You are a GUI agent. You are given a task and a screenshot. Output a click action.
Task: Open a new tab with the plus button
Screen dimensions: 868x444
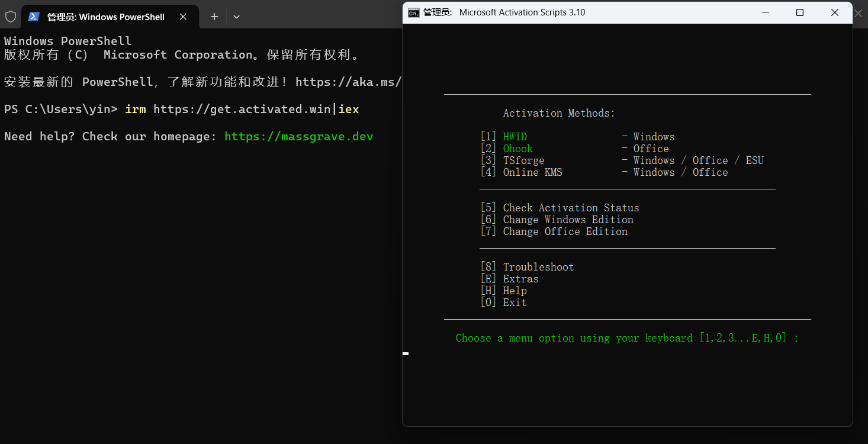(214, 17)
